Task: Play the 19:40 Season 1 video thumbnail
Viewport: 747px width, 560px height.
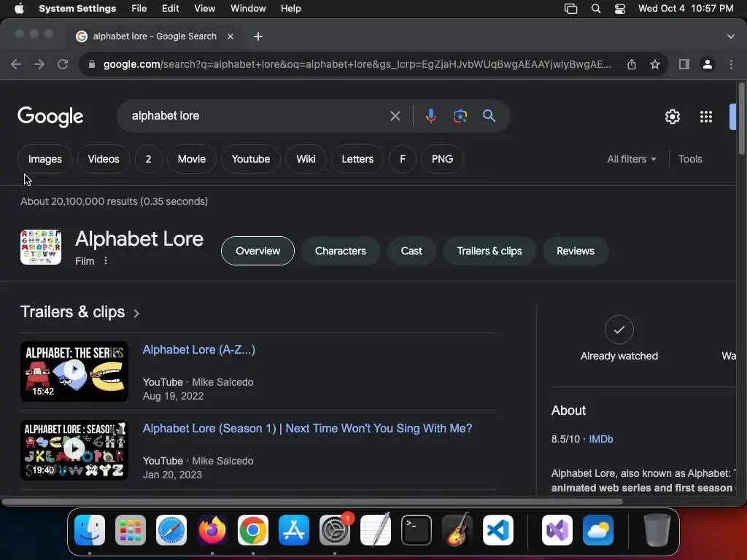Action: click(x=74, y=449)
